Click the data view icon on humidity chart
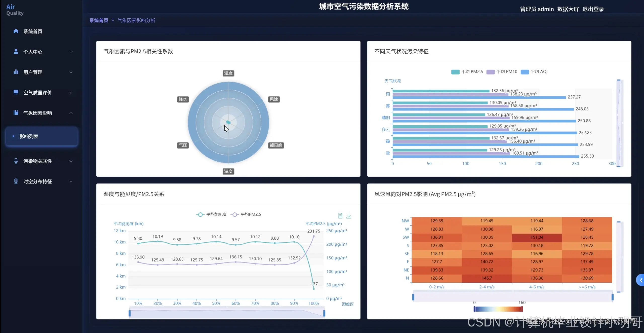The image size is (644, 333). pyautogui.click(x=340, y=216)
